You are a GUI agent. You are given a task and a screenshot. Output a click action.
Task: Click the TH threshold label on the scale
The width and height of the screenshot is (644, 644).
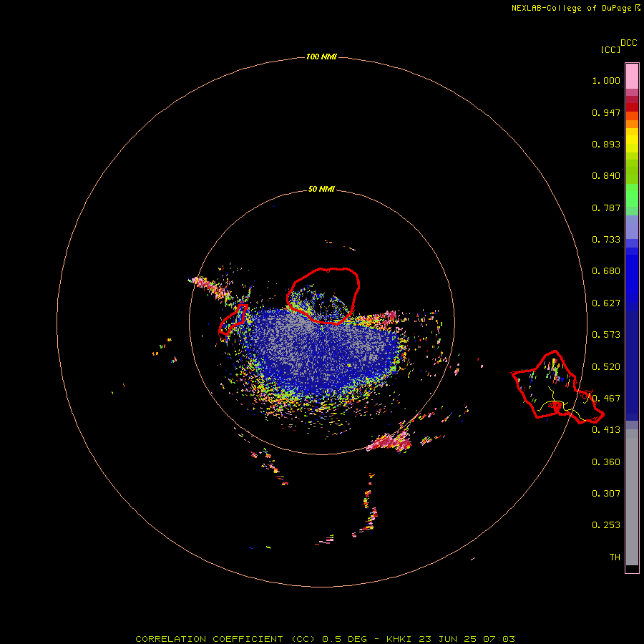(x=615, y=557)
